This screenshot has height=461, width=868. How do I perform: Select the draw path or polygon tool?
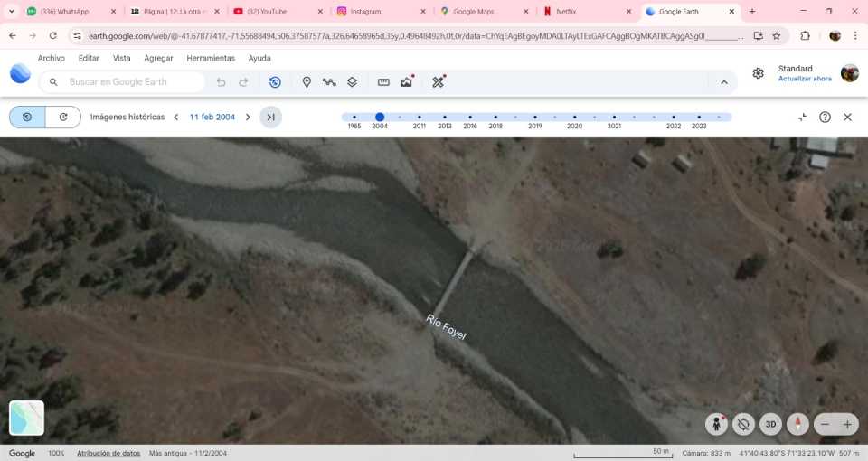(x=329, y=82)
